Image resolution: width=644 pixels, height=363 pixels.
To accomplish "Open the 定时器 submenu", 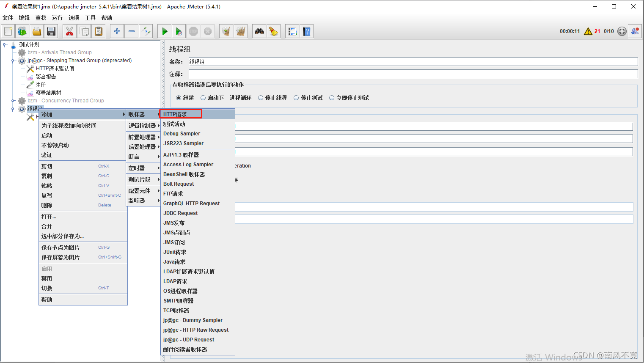I will coord(143,168).
